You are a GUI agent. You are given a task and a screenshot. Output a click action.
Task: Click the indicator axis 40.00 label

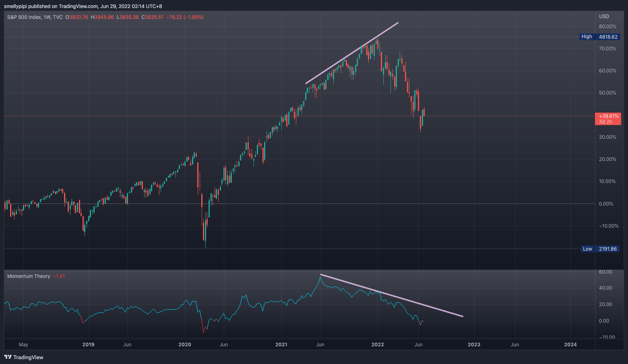(605, 288)
